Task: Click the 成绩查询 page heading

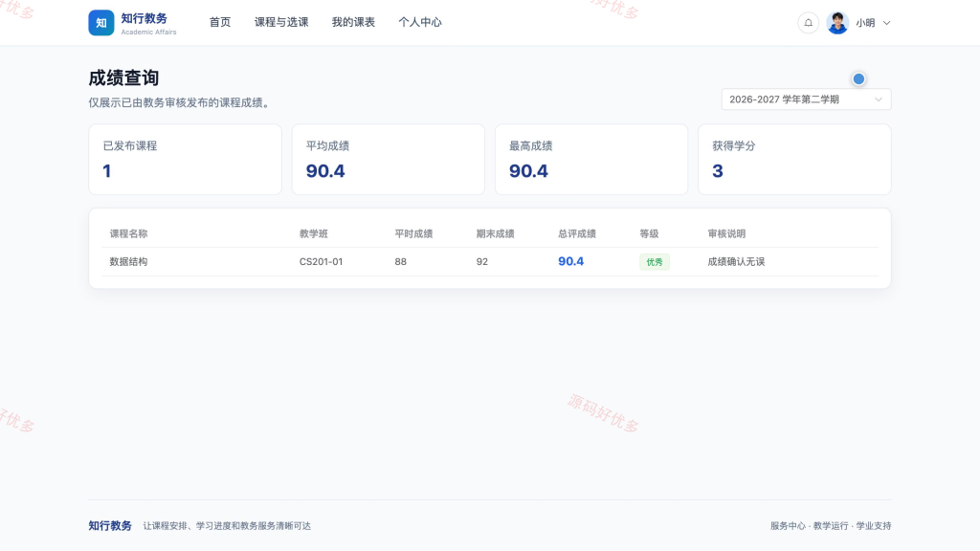Action: pyautogui.click(x=123, y=78)
